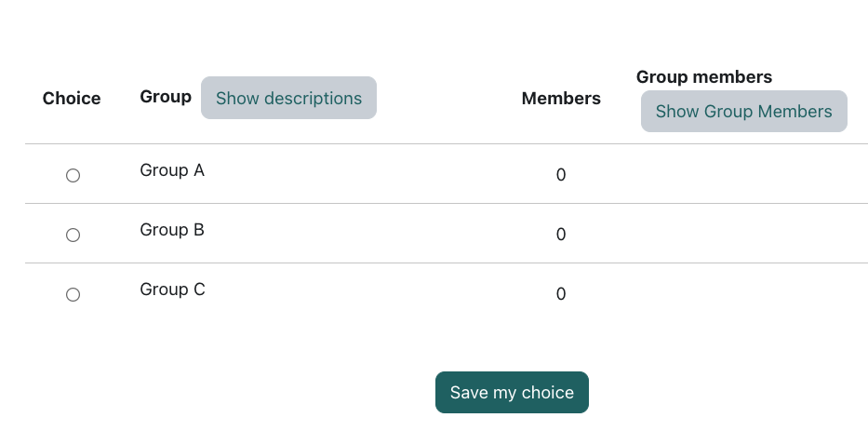
Task: Click empty group members cell in Group B row
Action: (744, 234)
